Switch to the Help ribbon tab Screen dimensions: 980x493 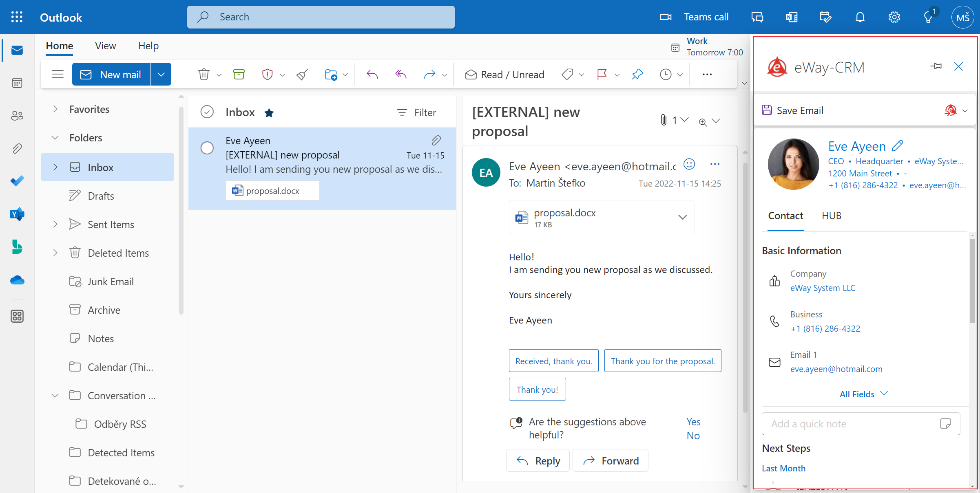148,46
